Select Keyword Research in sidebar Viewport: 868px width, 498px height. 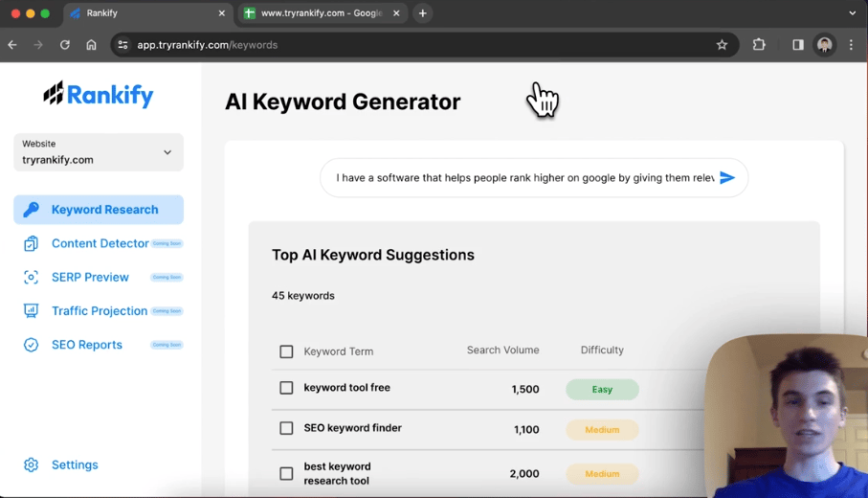99,210
